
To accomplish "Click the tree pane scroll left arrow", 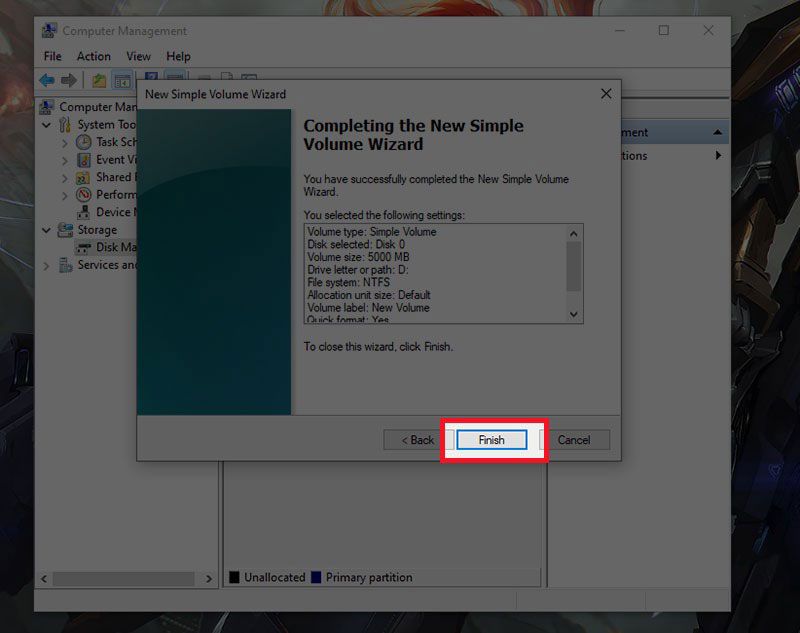I will (44, 578).
